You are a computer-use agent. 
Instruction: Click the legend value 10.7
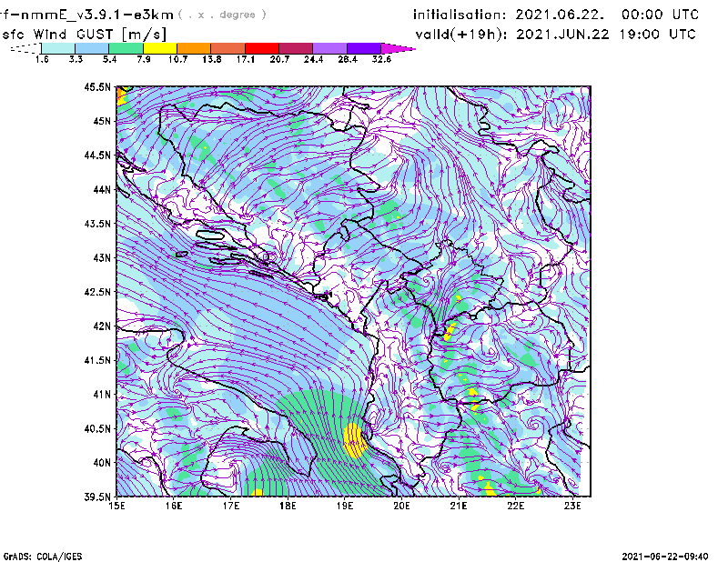(x=177, y=59)
